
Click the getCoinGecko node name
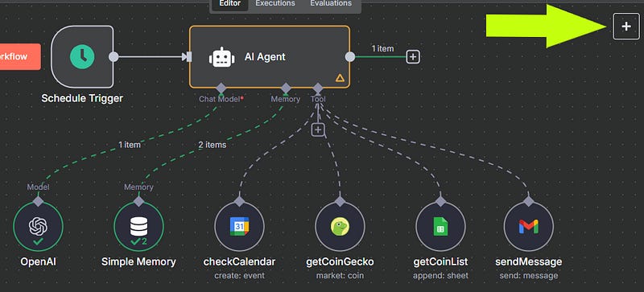[340, 261]
